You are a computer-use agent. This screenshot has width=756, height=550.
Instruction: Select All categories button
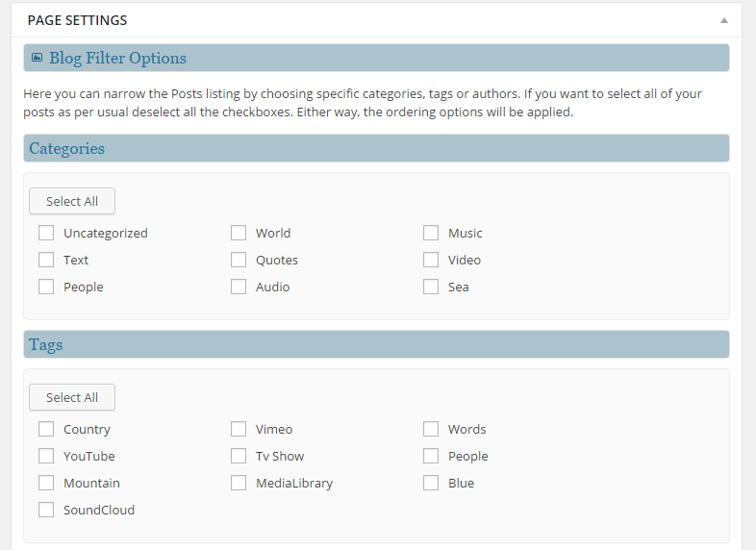(72, 201)
